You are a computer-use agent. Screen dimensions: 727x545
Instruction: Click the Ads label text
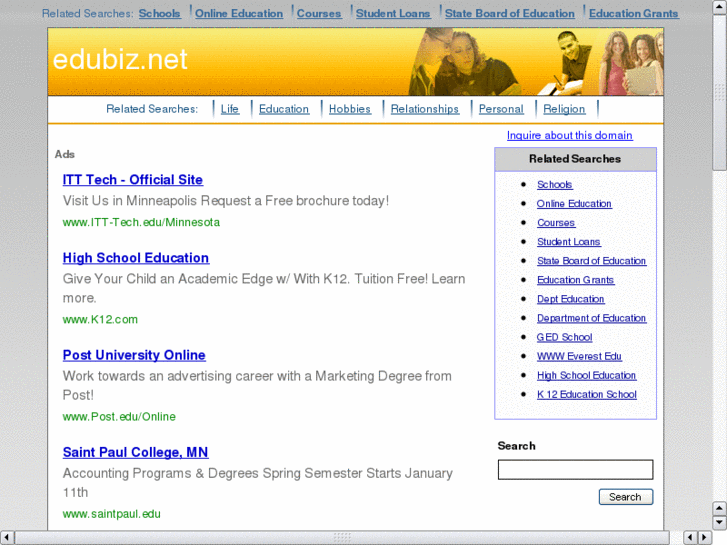click(64, 154)
